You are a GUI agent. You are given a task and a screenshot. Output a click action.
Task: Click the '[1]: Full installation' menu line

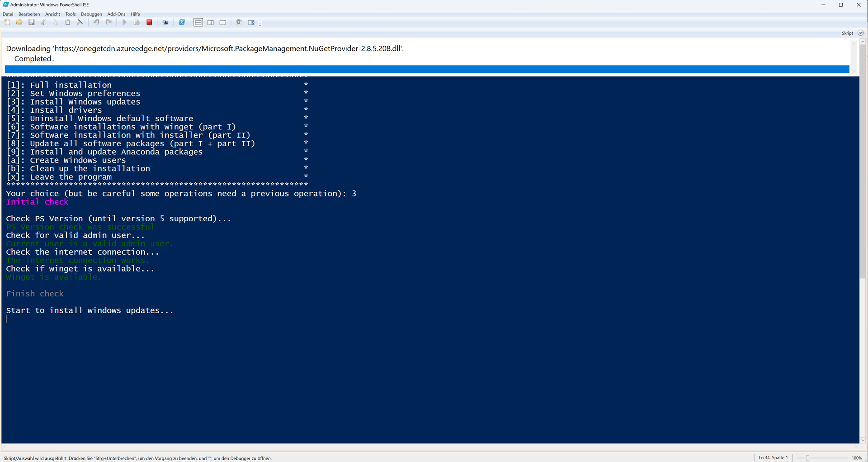[x=59, y=85]
